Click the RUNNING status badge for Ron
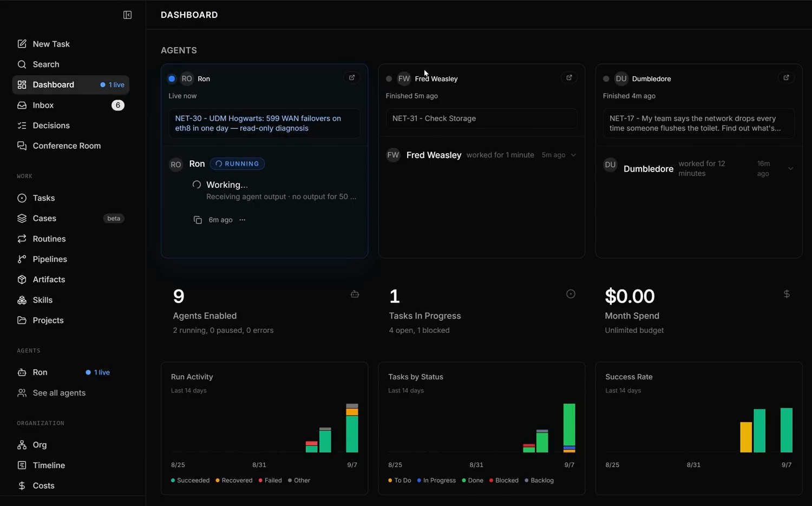Viewport: 812px width, 506px height. 237,163
